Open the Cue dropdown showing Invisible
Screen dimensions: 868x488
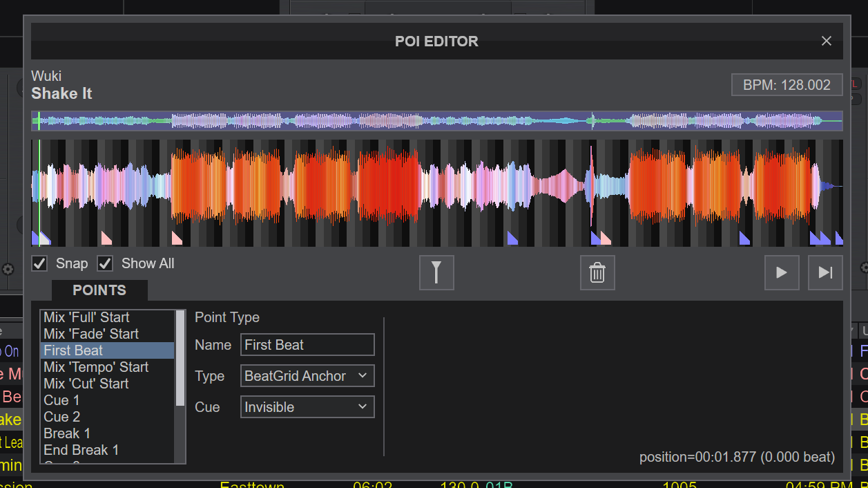click(307, 407)
